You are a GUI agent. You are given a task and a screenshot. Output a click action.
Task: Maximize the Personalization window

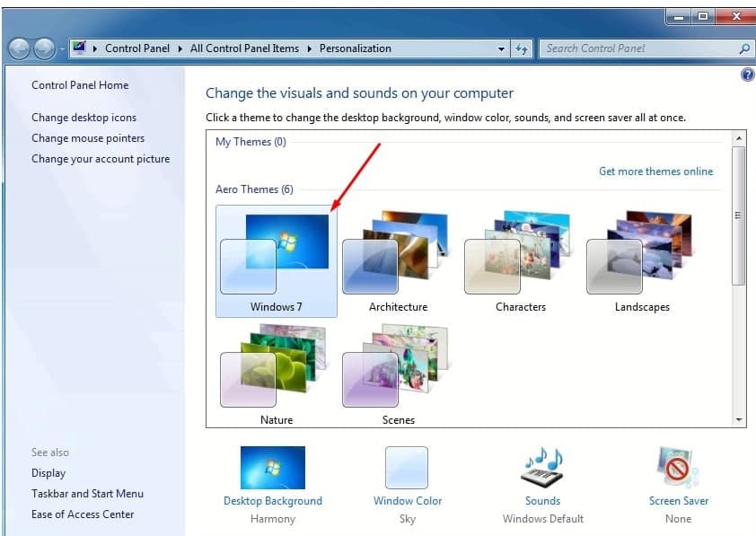tap(703, 17)
